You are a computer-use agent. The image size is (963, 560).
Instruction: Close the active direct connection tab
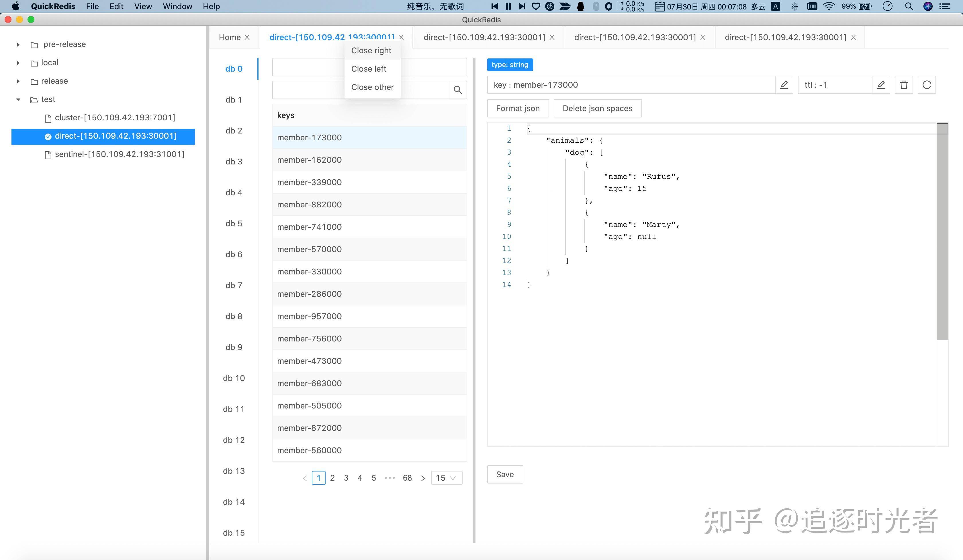pos(401,38)
